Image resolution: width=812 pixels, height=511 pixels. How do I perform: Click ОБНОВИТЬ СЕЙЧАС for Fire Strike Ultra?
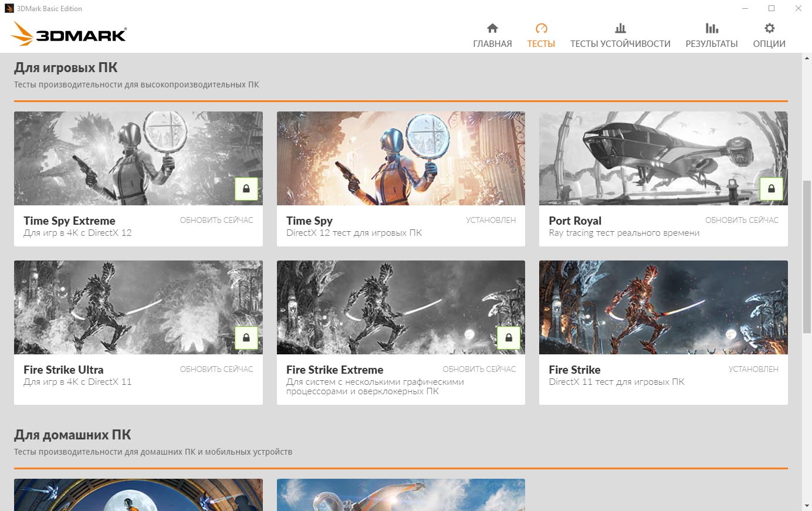tap(216, 369)
